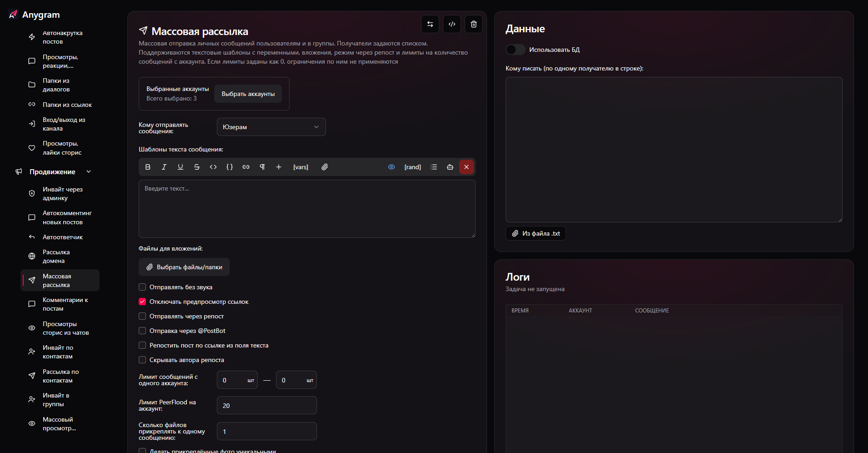
Task: Open the Юзерам recipient type dropdown
Action: click(271, 127)
